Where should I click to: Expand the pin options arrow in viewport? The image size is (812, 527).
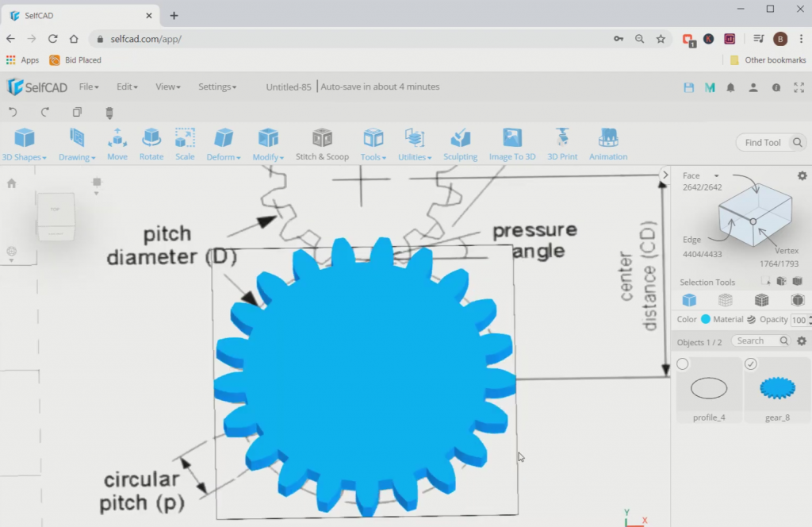pyautogui.click(x=96, y=194)
